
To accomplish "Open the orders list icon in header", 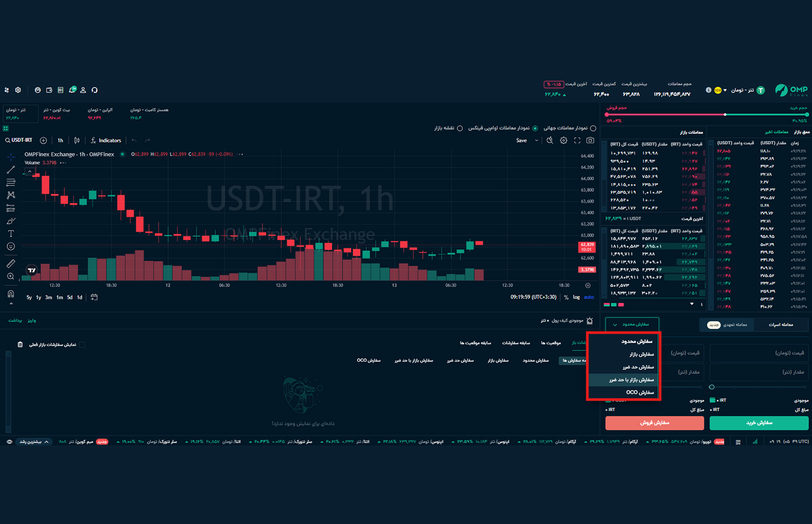I will 60,90.
